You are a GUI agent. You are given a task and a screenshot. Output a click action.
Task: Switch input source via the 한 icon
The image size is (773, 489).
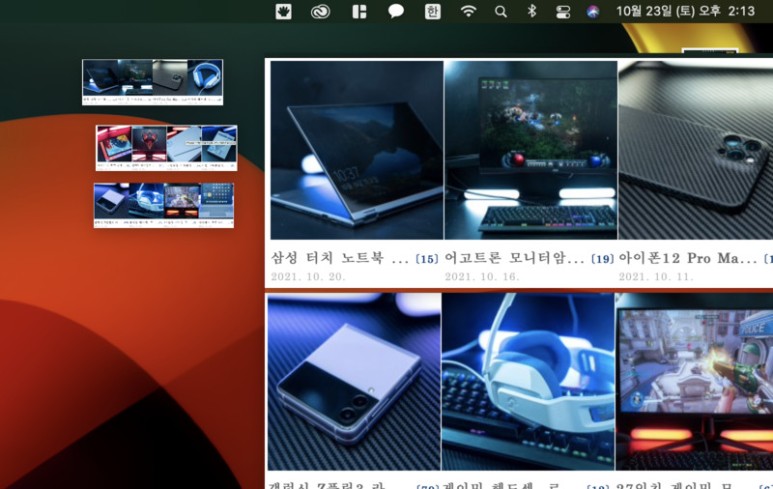tap(432, 11)
